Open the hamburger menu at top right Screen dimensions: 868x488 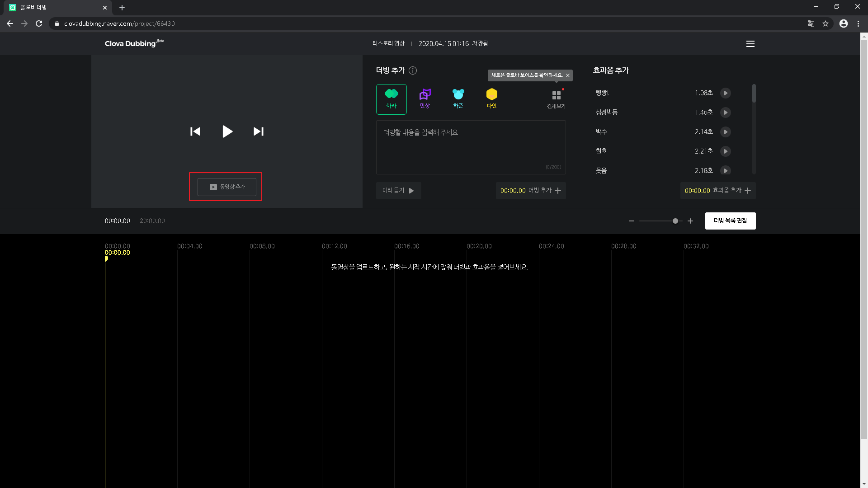coord(750,44)
